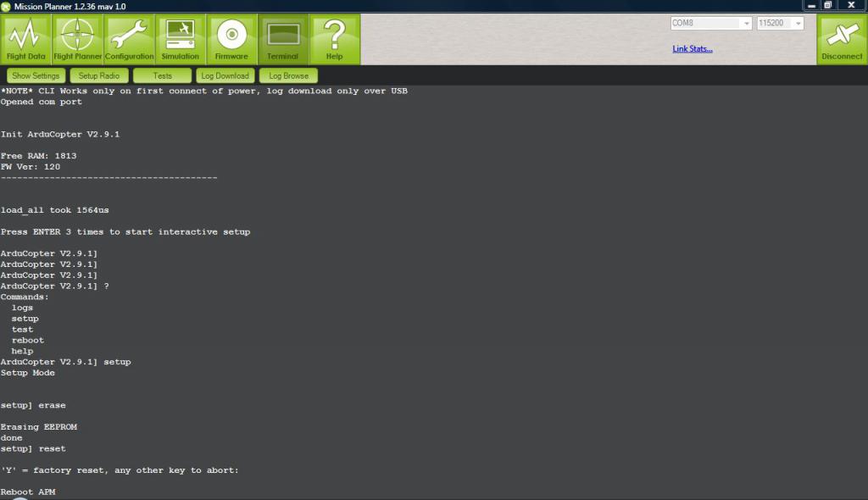Click the 'logs' command entry
Image resolution: width=868 pixels, height=500 pixels.
(22, 308)
